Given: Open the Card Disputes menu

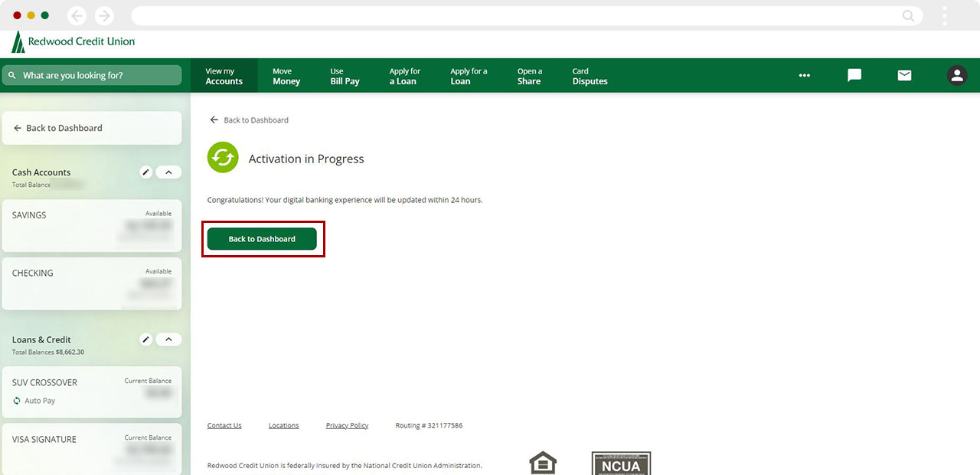Looking at the screenshot, I should click(x=590, y=76).
